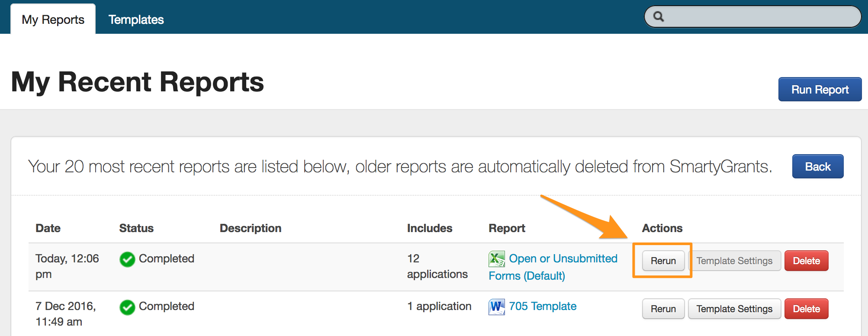This screenshot has width=868, height=336.
Task: Click the Excel icon beside Open or Unsubmitted Forms
Action: 496,259
